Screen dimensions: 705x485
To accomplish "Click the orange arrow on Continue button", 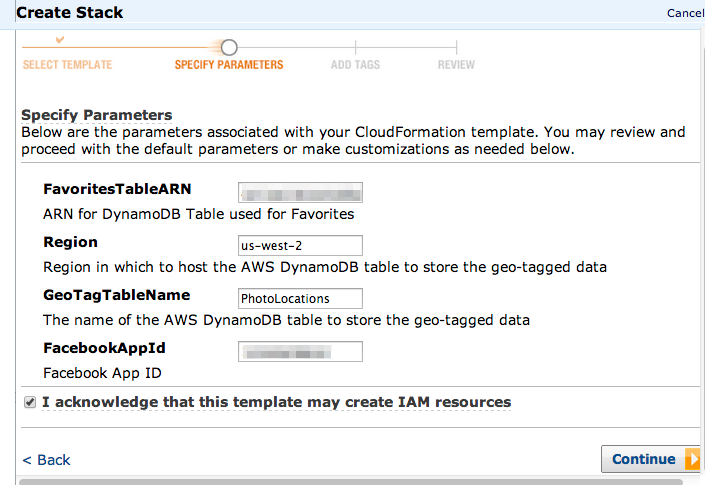I will 692,459.
